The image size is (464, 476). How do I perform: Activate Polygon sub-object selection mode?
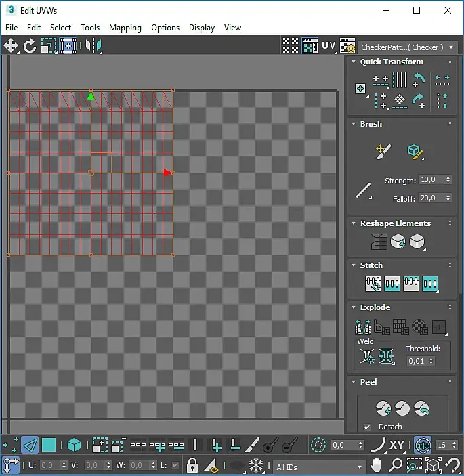[49, 445]
